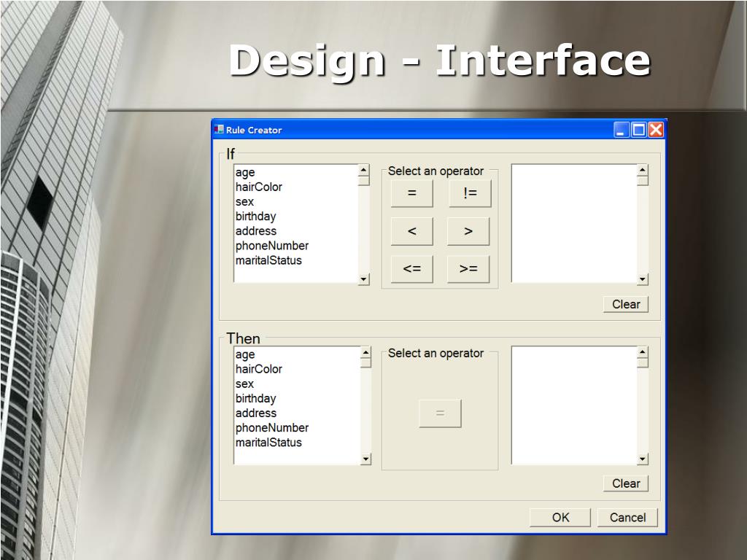Select maritalStatus in the If attribute list
The image size is (747, 560).
(x=268, y=260)
